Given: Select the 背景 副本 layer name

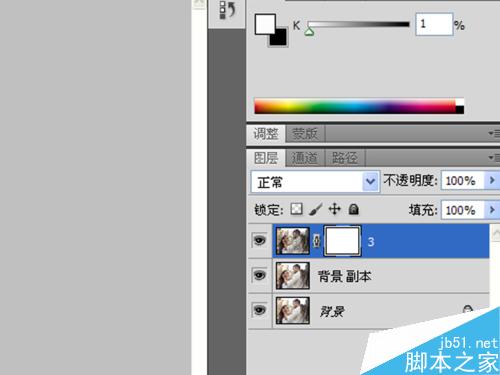Looking at the screenshot, I should (x=345, y=276).
